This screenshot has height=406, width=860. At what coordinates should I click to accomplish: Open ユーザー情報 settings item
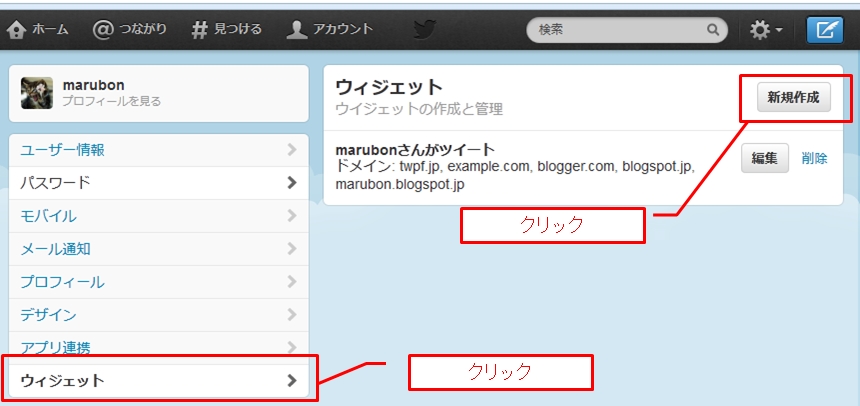pos(159,150)
